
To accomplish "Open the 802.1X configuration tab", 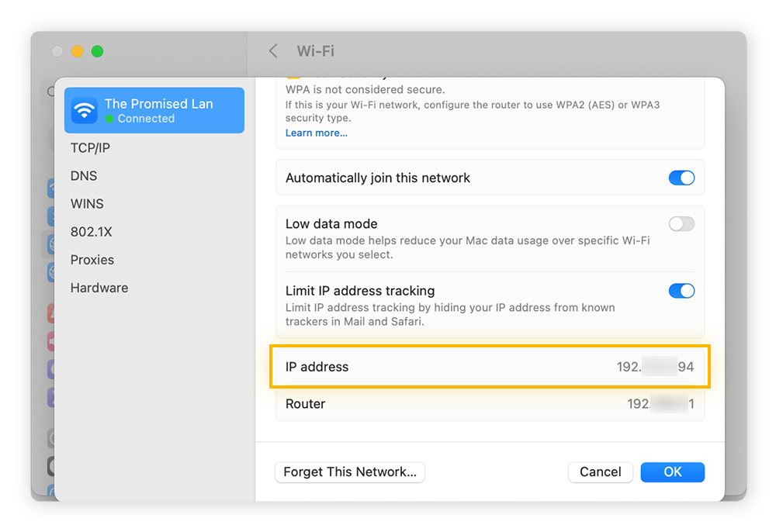I will 92,231.
